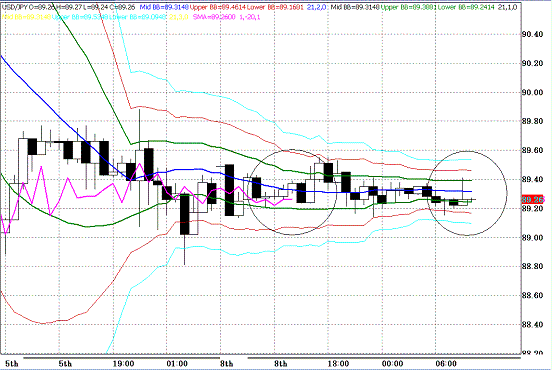552x370 pixels.
Task: Click the 88.60 price axis label
Action: tap(532, 296)
